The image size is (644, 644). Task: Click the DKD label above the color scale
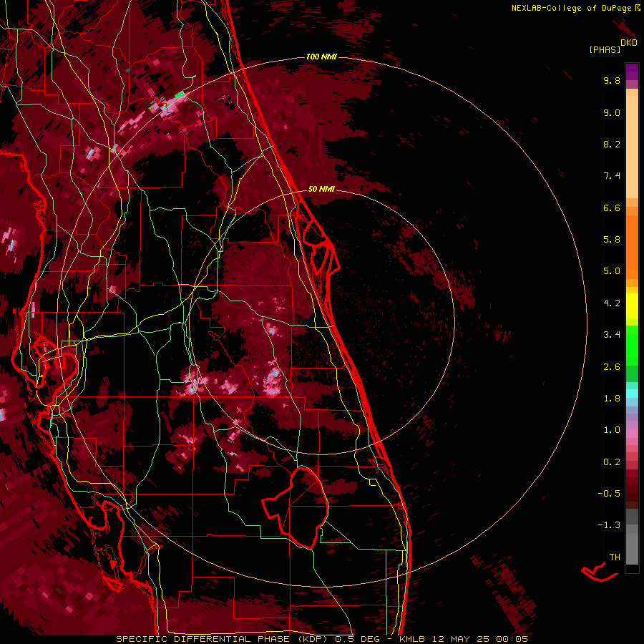click(629, 43)
